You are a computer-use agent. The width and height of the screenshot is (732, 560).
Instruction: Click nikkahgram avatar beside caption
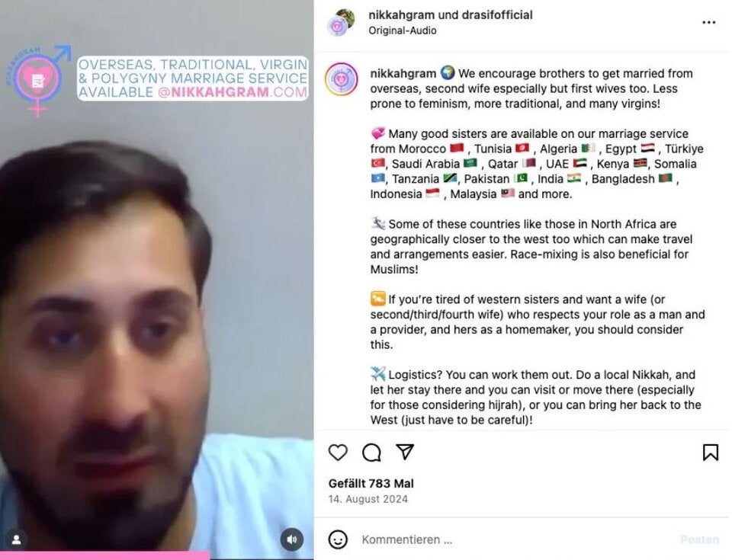(x=342, y=79)
